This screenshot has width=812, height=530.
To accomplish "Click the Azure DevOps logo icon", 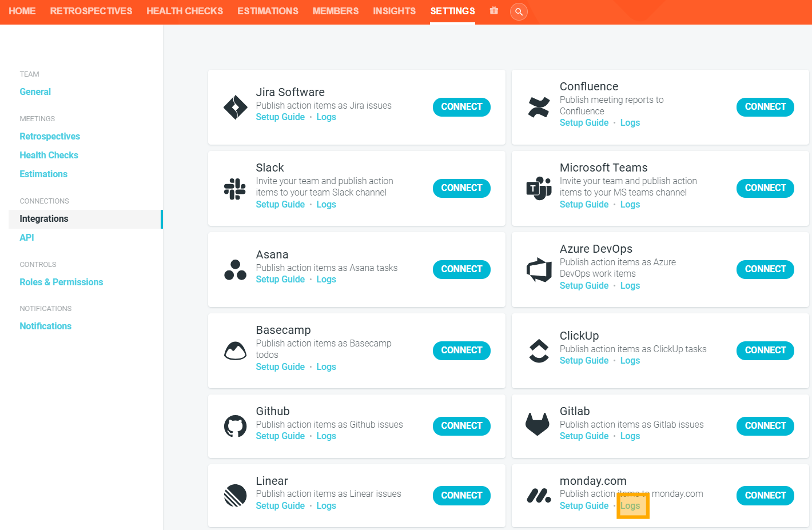I will [539, 270].
